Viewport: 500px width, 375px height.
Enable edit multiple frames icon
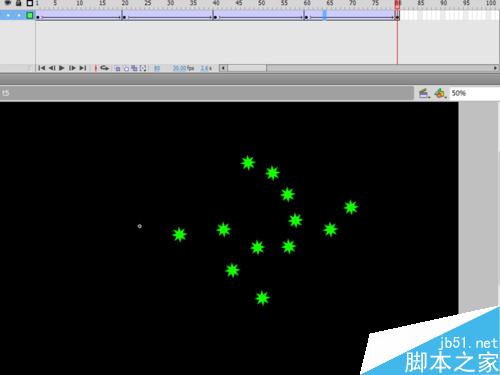(x=134, y=68)
